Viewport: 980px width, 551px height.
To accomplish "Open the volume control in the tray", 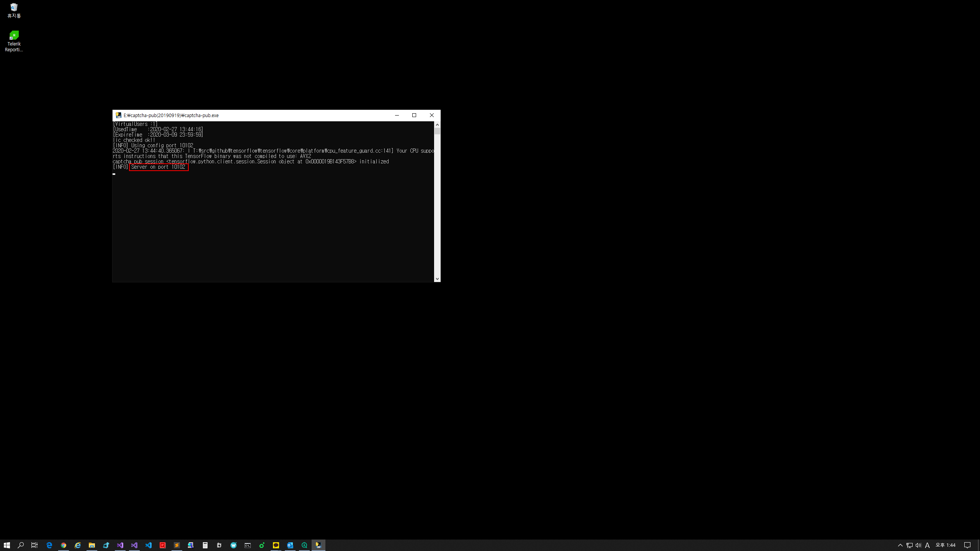I will 918,545.
